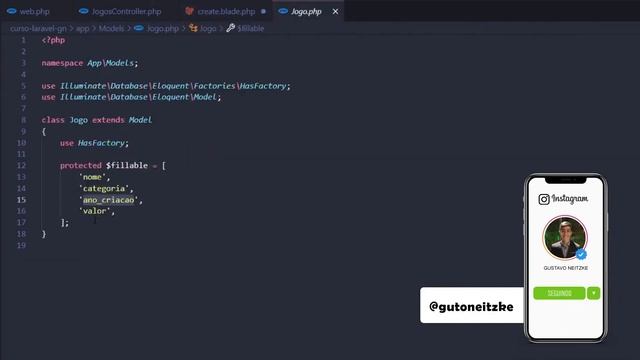Click the namespace keyword on line 3
The height and width of the screenshot is (360, 640).
[x=62, y=63]
